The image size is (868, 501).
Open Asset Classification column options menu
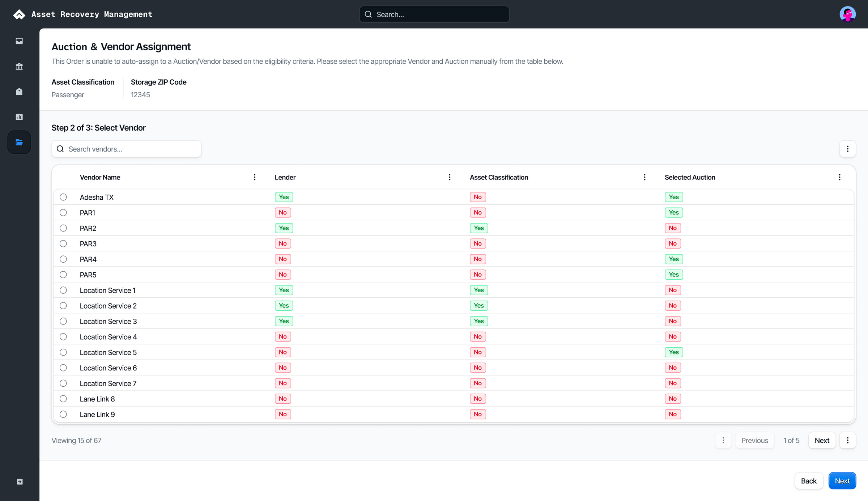(644, 177)
